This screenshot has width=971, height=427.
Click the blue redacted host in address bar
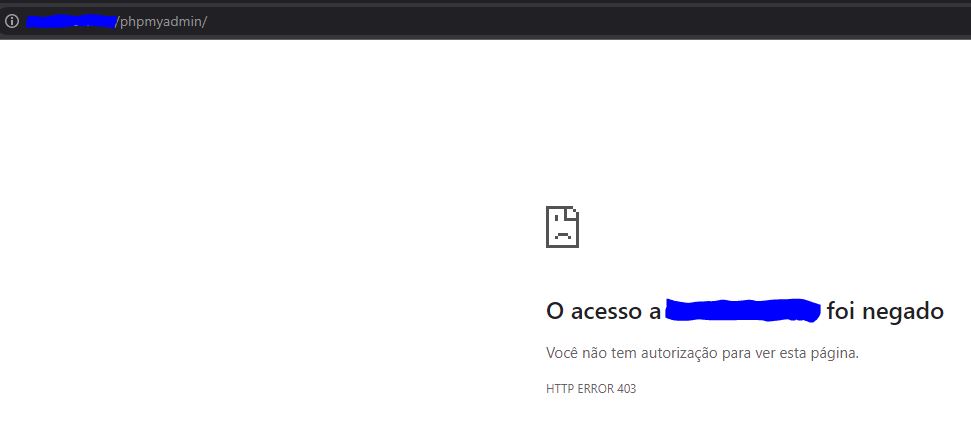point(72,22)
